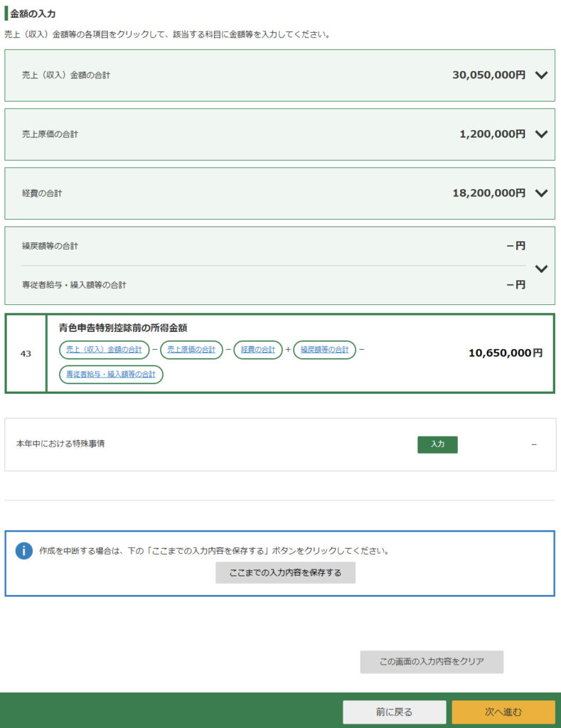Click the 30,050,000円 sales total amount
Image resolution: width=561 pixels, height=728 pixels.
[x=488, y=75]
